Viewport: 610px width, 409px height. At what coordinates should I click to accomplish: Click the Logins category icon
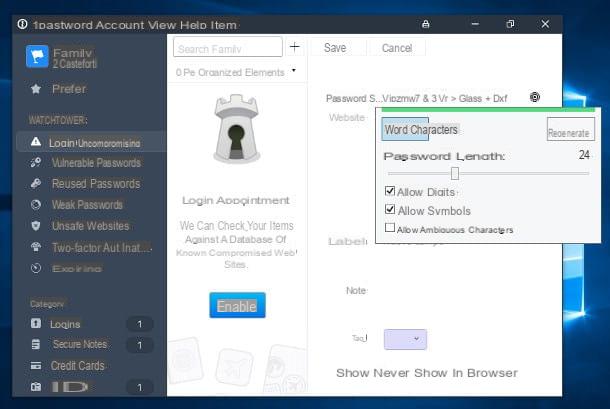click(x=36, y=323)
